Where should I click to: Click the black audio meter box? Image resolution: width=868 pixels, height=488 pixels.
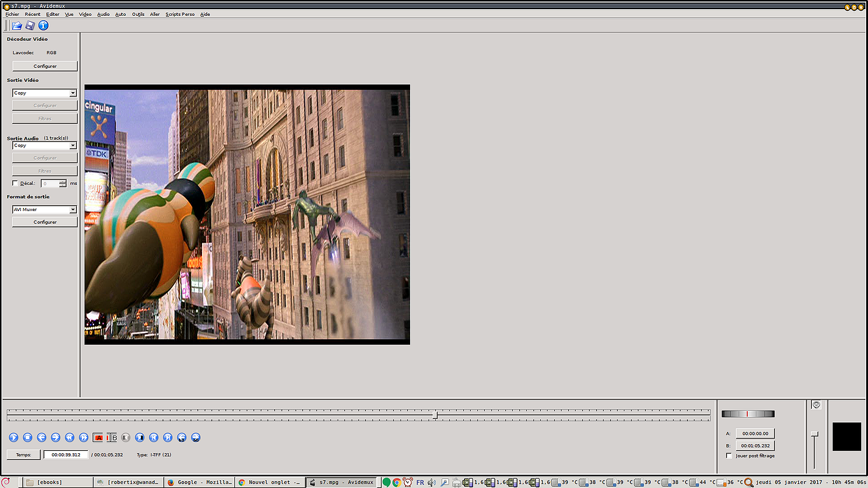point(847,437)
